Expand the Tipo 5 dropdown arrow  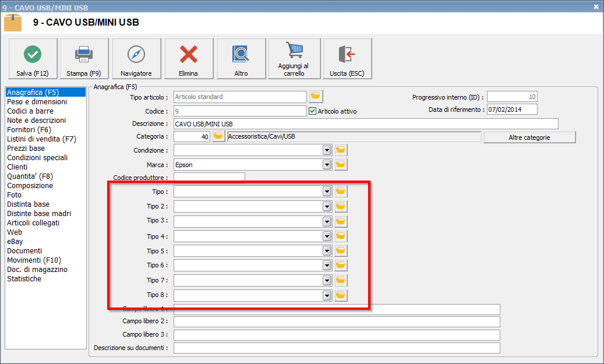(x=327, y=251)
